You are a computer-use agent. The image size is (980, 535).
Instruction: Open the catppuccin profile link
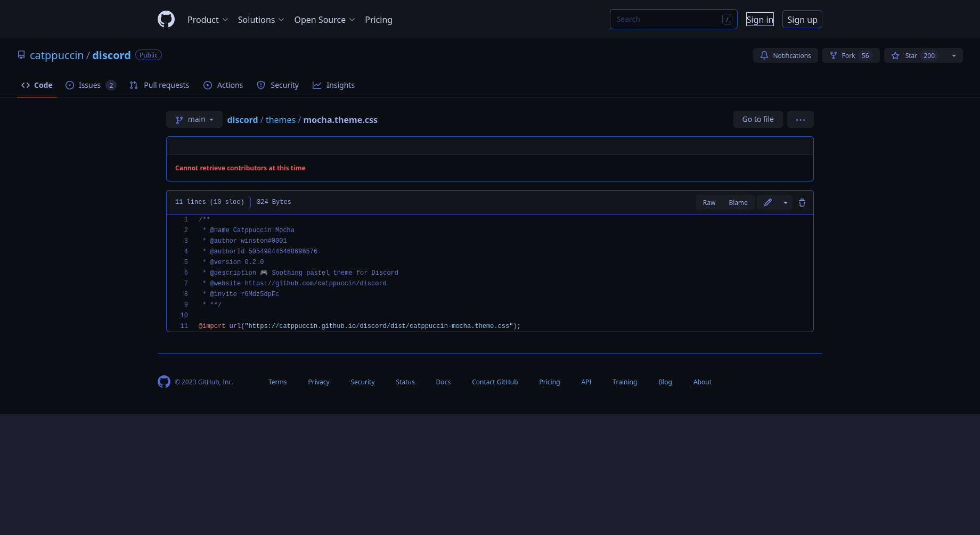point(56,55)
